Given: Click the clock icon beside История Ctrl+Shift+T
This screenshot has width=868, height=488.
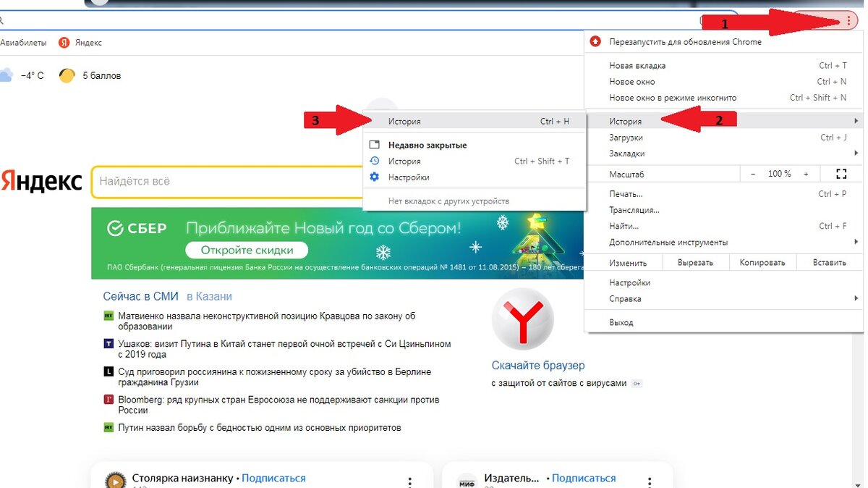Looking at the screenshot, I should pyautogui.click(x=374, y=161).
